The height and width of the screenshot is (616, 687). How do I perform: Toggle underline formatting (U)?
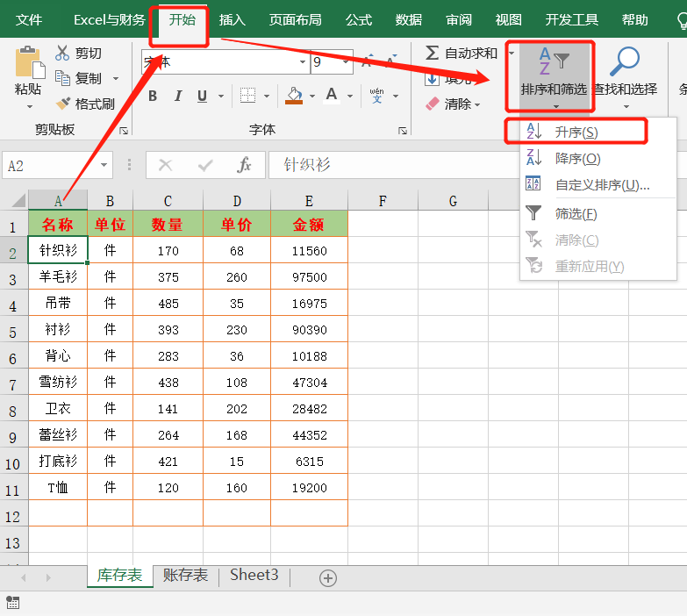(x=203, y=96)
